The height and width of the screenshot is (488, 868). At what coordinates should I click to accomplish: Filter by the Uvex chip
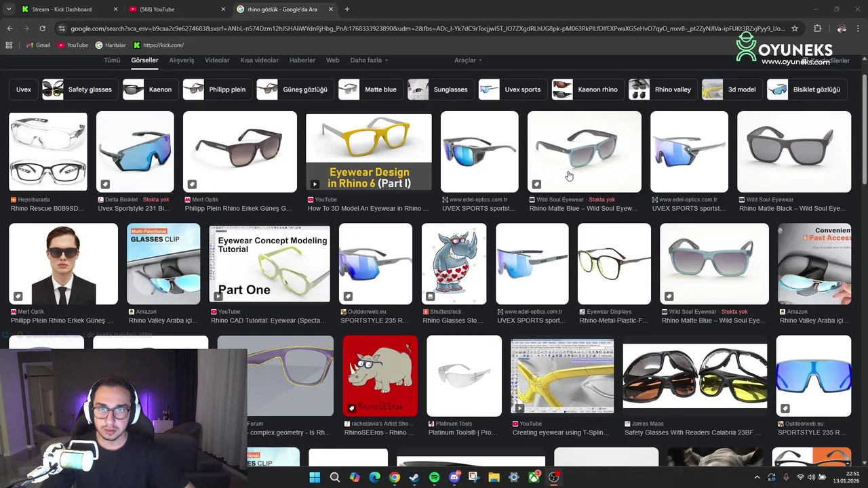[24, 89]
